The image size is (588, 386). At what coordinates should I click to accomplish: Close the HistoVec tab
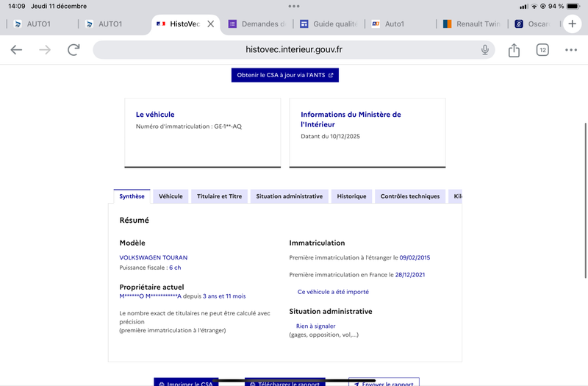click(x=211, y=24)
